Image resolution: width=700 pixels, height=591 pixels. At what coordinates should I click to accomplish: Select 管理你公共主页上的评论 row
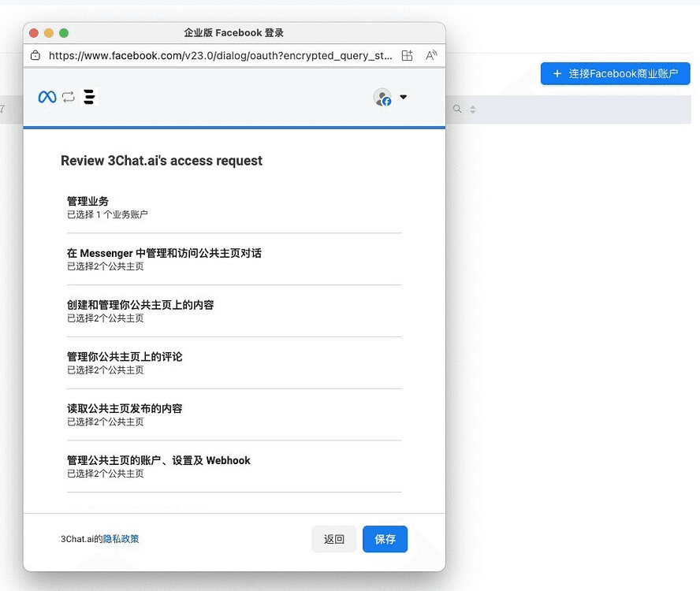(x=234, y=363)
